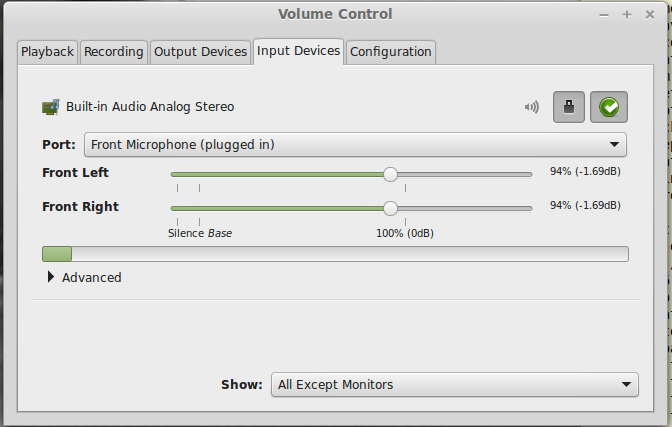Viewport: 672px width, 427px height.
Task: Switch to the Playback tab
Action: [x=47, y=52]
